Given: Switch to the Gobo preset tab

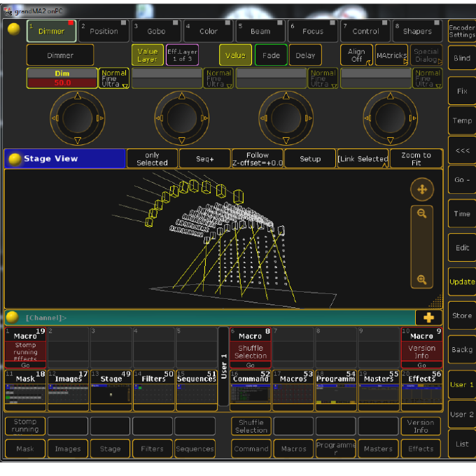Looking at the screenshot, I should [155, 31].
